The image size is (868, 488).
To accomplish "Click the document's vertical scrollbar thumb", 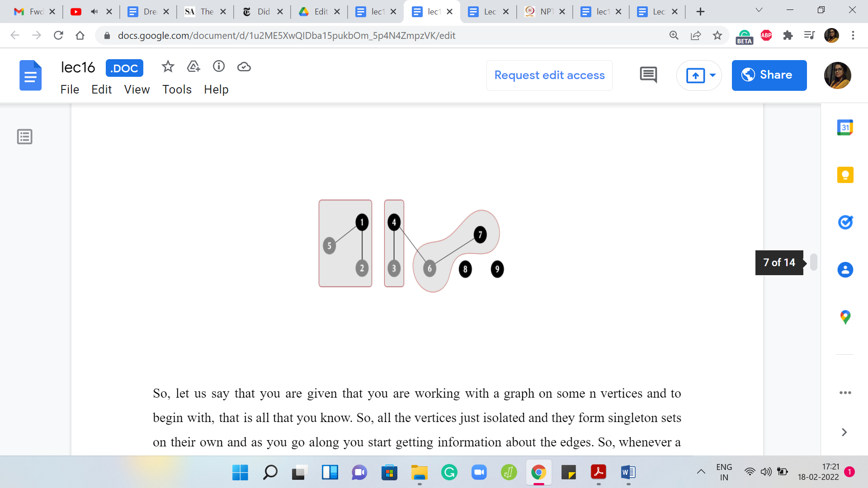I will point(814,262).
